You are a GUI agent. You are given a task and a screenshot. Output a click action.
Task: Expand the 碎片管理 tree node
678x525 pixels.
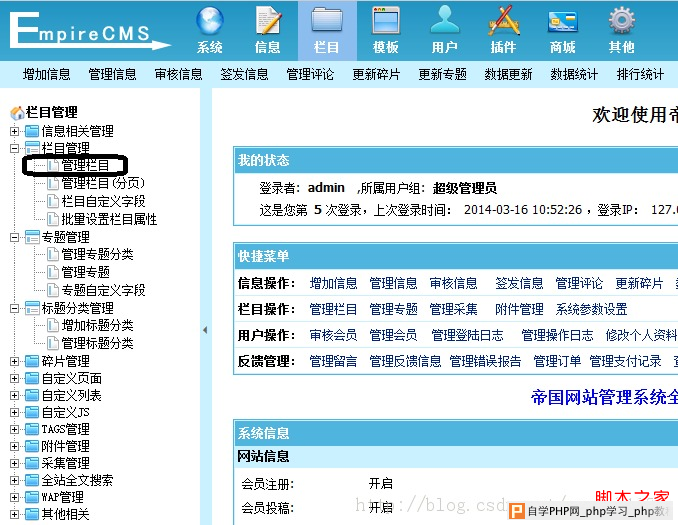pos(14,361)
